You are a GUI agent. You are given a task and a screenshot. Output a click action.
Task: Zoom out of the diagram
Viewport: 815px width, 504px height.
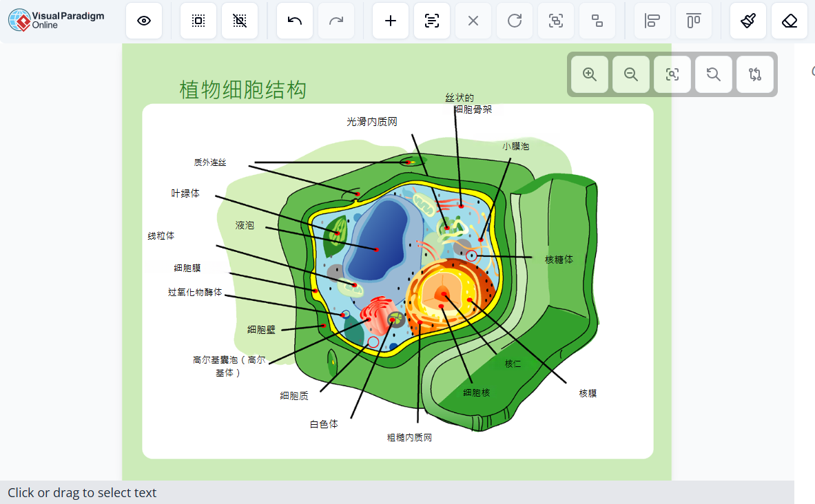(631, 74)
